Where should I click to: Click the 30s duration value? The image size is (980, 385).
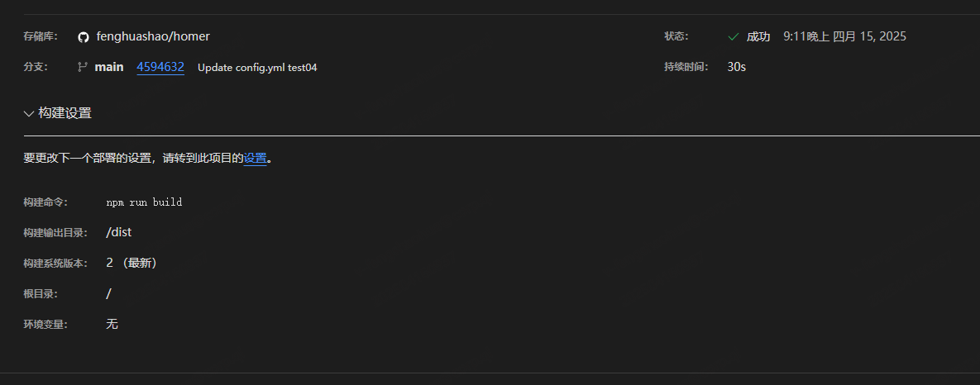[737, 67]
